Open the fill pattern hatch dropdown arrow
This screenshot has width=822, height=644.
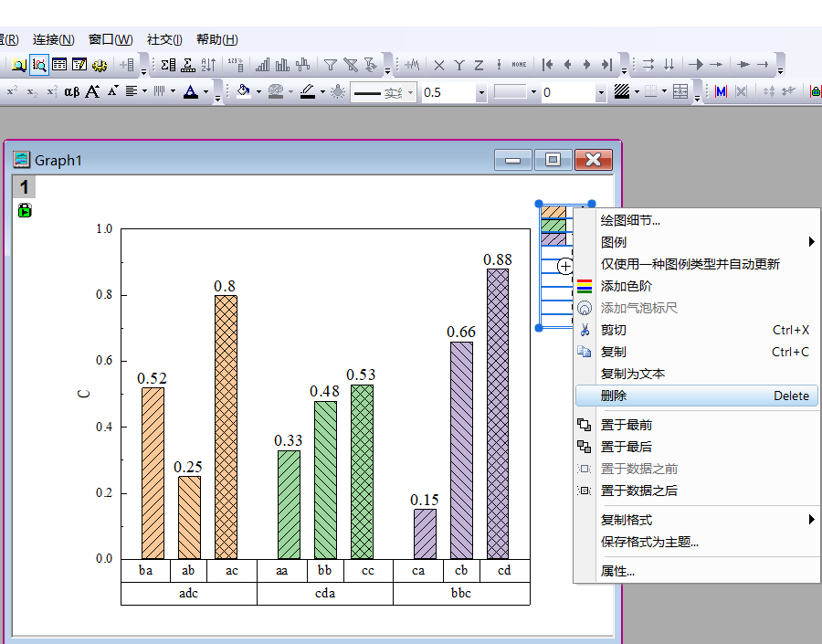coord(637,91)
